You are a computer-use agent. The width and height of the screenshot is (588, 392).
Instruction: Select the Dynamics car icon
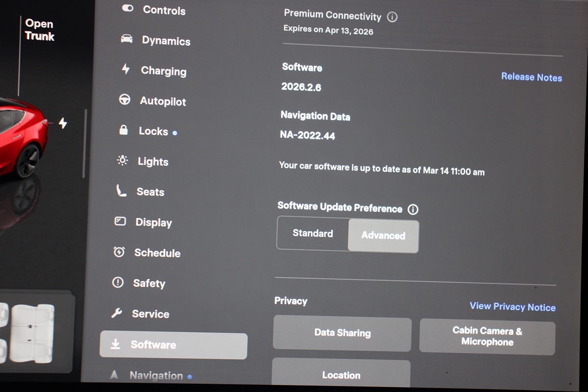pos(126,39)
